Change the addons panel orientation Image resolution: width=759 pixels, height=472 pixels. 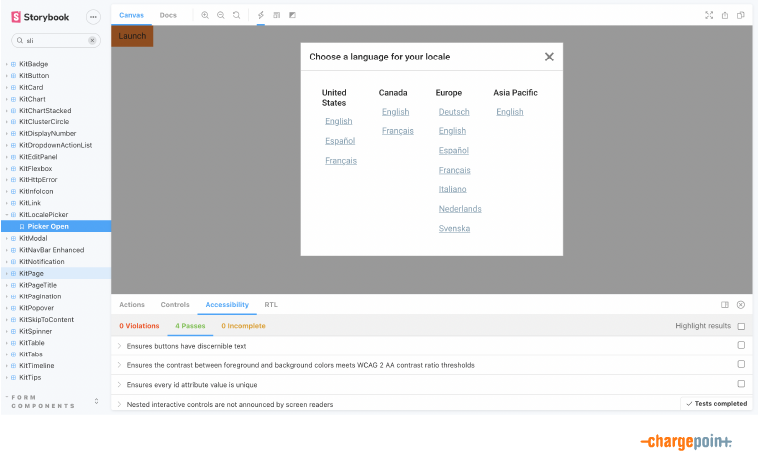(x=725, y=305)
